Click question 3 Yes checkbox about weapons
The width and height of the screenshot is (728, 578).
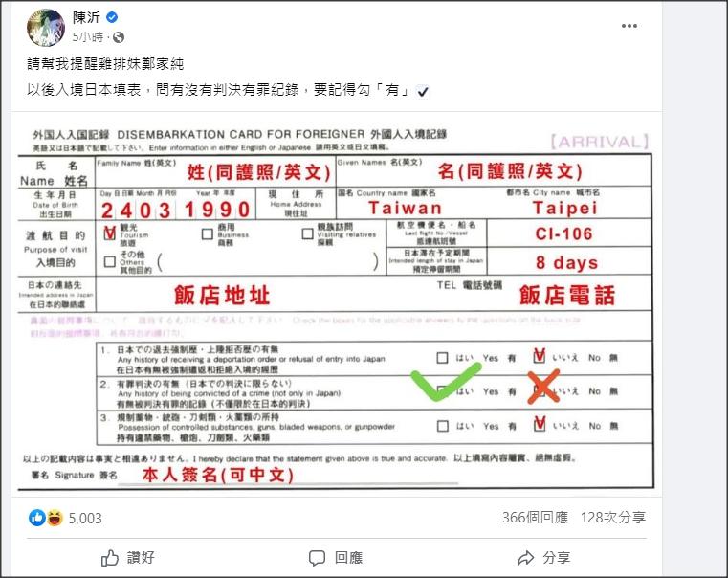point(443,426)
